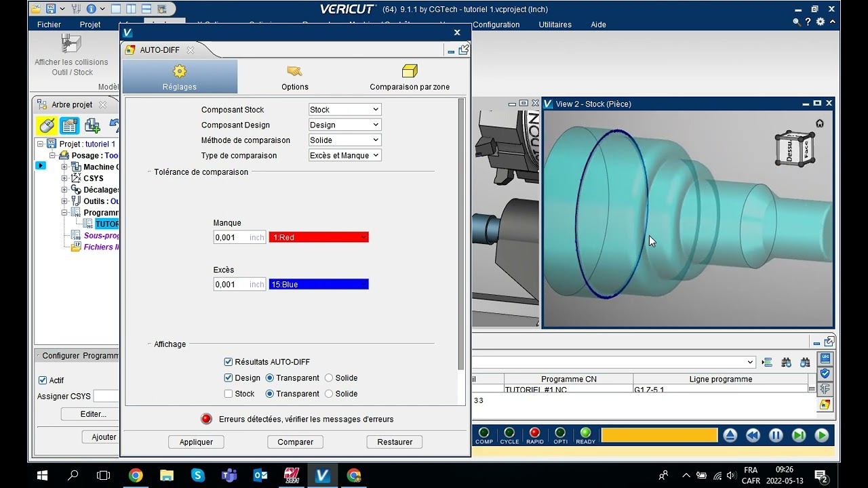The image size is (868, 488).
Task: Expand the Machine tree node
Action: pyautogui.click(x=64, y=167)
